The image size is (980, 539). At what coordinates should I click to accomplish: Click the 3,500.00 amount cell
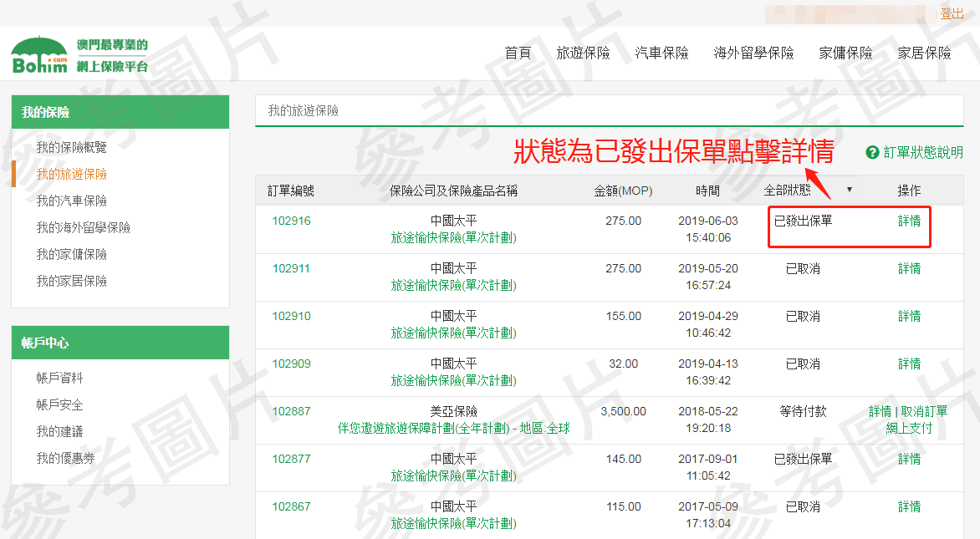623,411
